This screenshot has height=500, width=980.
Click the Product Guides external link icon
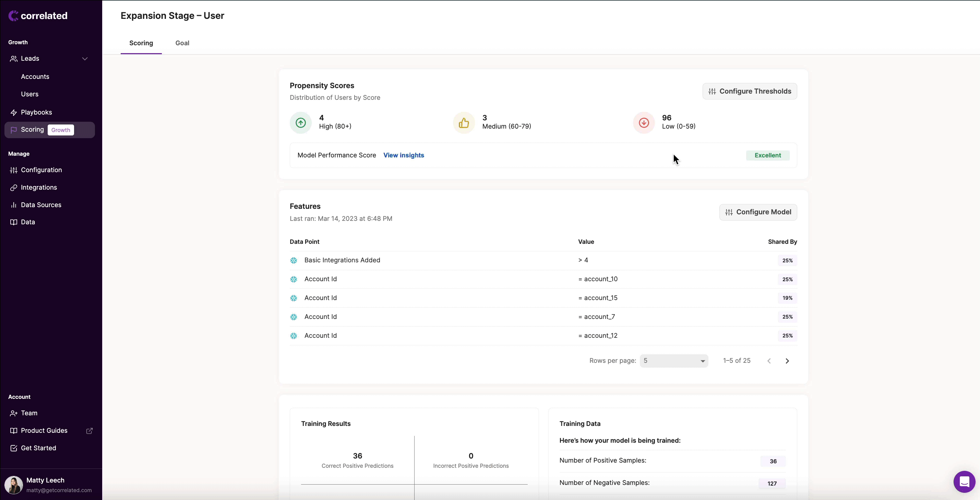pos(89,431)
